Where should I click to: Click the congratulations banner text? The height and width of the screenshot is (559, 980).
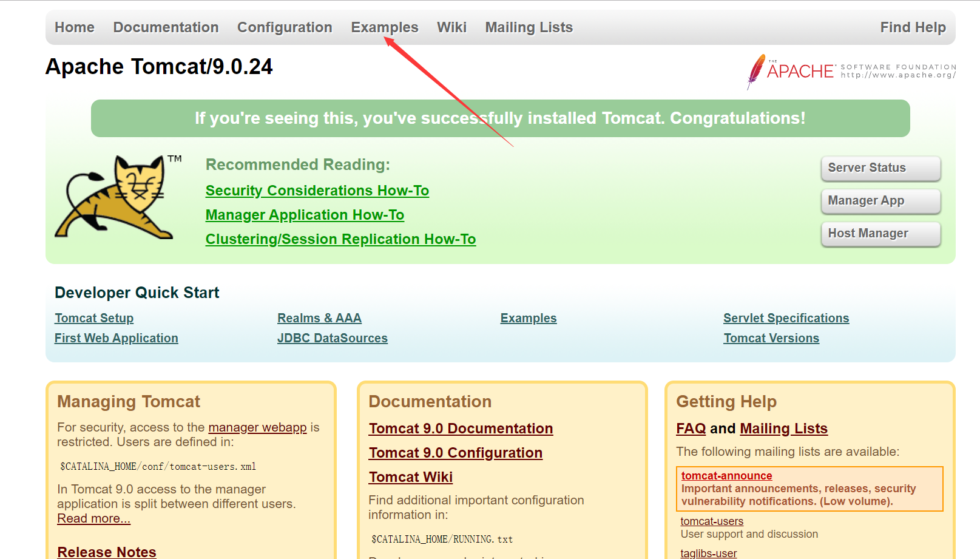pos(500,118)
